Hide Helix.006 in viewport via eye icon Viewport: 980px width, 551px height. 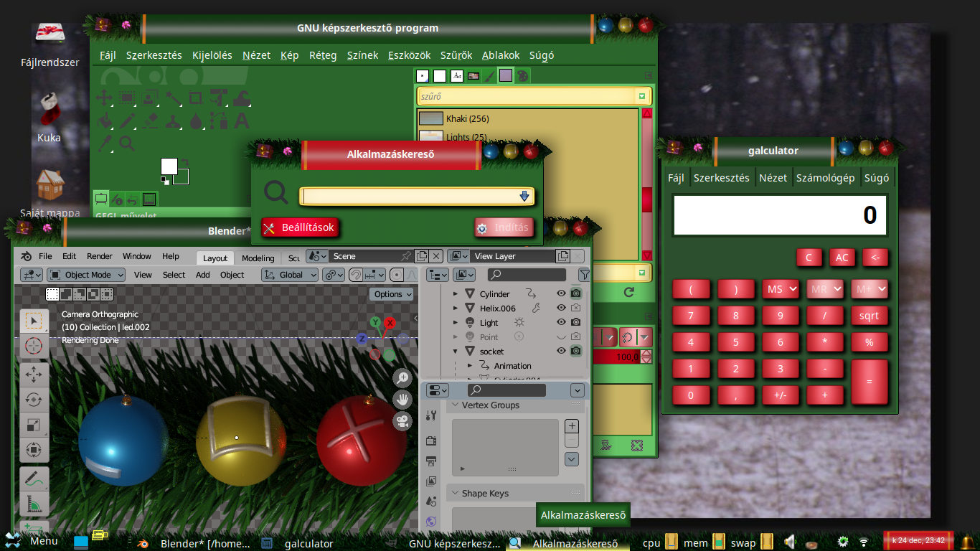pos(561,308)
